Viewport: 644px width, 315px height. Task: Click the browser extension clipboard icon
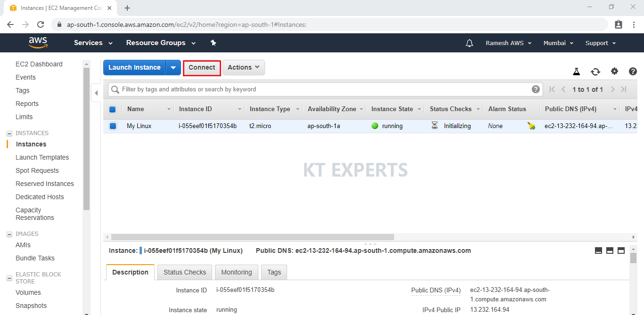click(x=619, y=24)
